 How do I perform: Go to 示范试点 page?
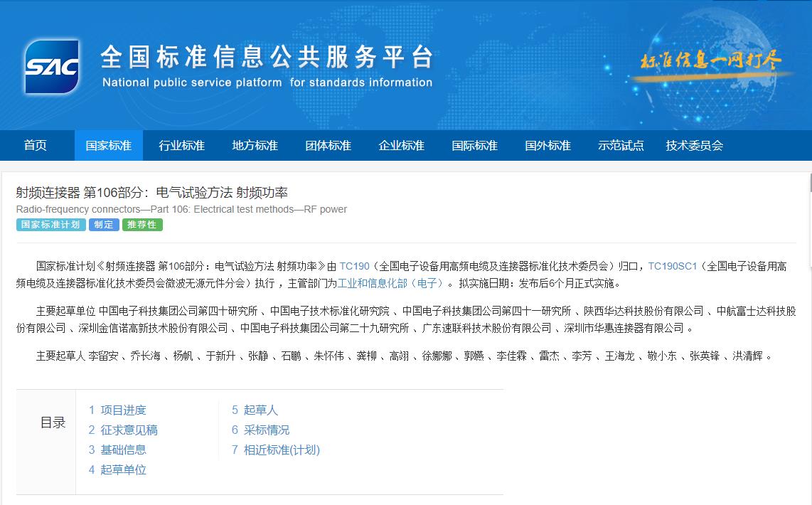(621, 146)
